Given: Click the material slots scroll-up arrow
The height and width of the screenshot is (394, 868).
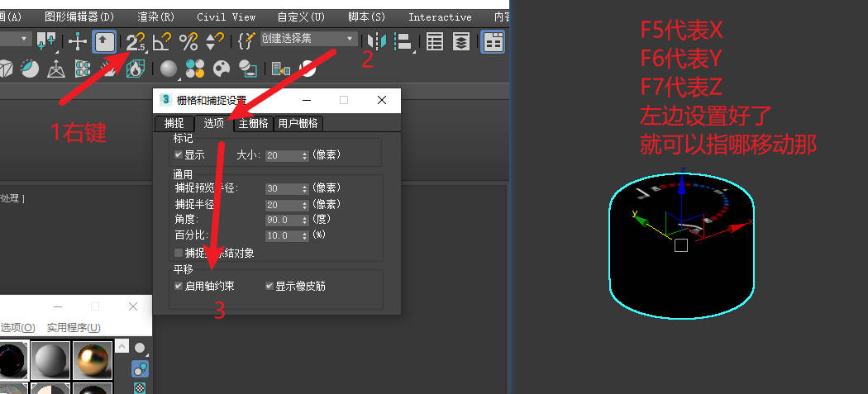Looking at the screenshot, I should tap(122, 347).
